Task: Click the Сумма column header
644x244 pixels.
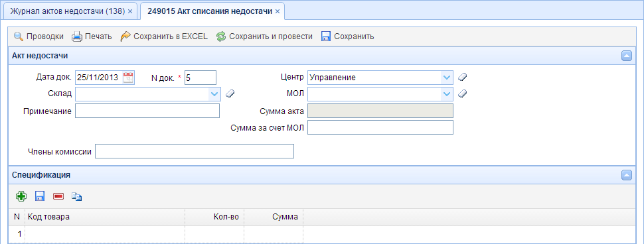Action: [x=274, y=217]
